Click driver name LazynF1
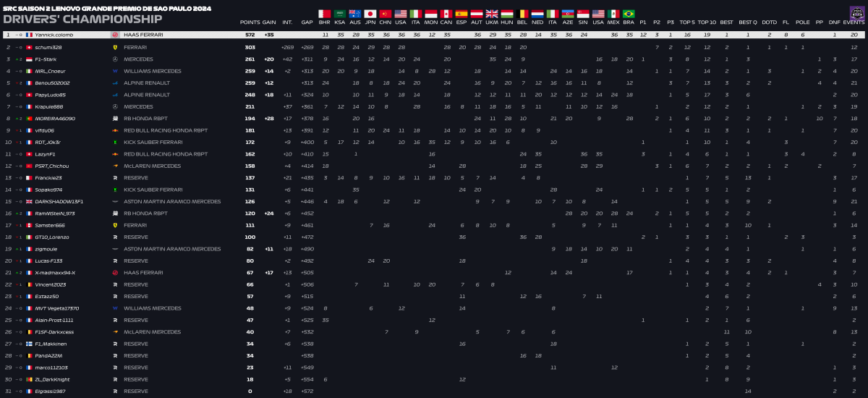 46,154
